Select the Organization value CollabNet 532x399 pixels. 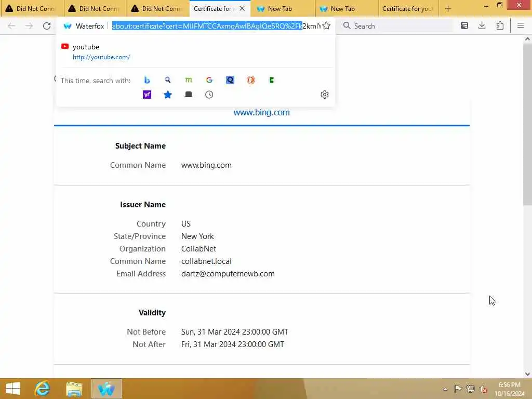tap(198, 249)
